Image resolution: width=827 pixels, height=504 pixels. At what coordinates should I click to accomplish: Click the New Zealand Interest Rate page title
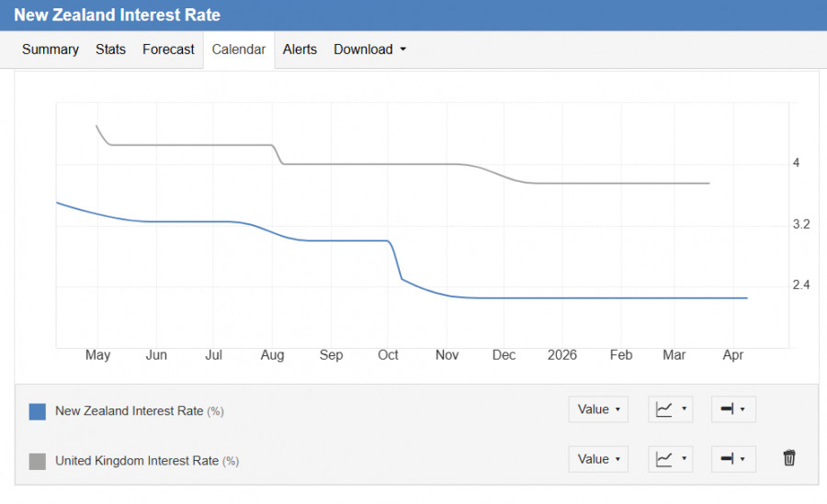(x=117, y=16)
